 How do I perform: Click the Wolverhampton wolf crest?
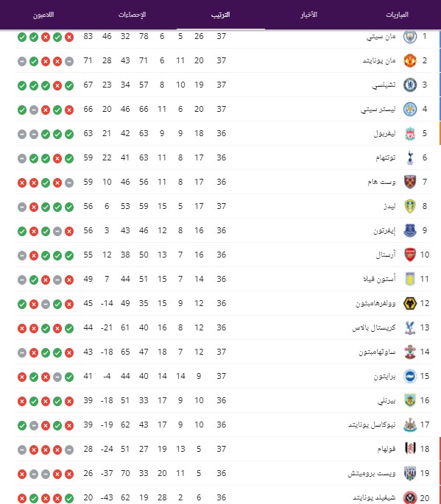click(x=410, y=303)
